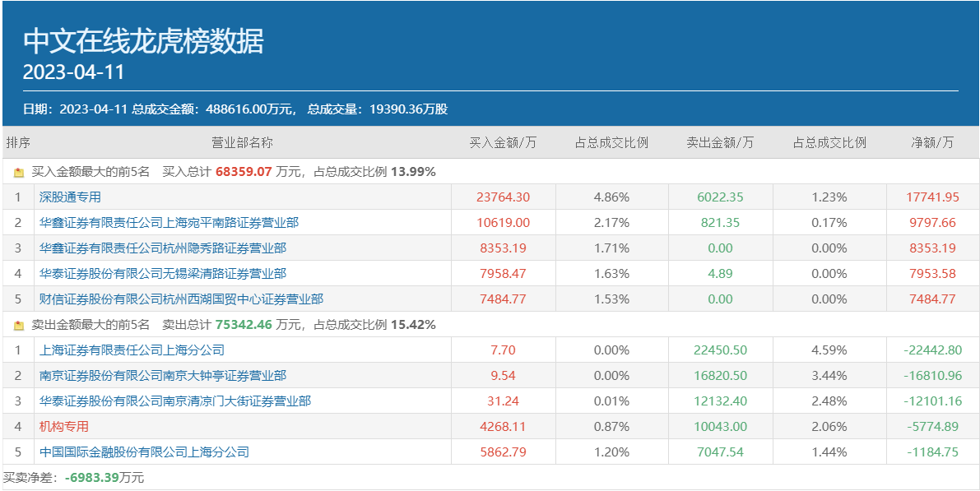Click the net amount 17741.95 cell
Image resolution: width=980 pixels, height=491 pixels.
tap(934, 197)
